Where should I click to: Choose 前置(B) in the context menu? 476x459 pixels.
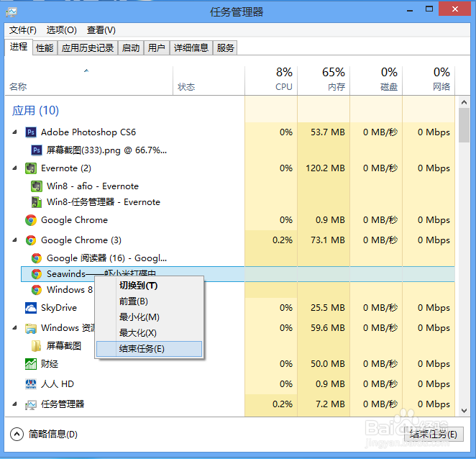point(149,301)
